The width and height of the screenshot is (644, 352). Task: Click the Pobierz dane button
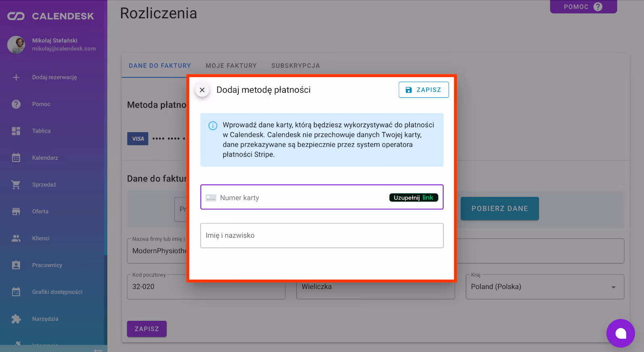click(x=500, y=209)
